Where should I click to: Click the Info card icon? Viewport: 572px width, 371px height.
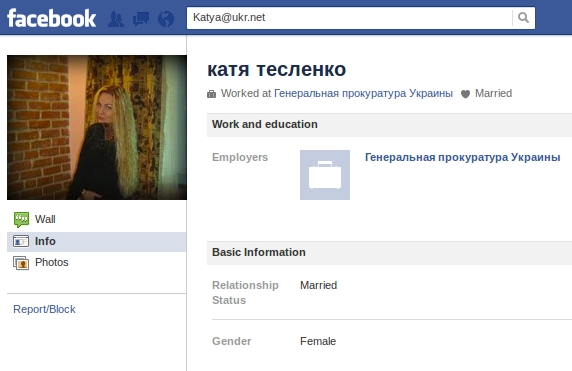click(21, 241)
